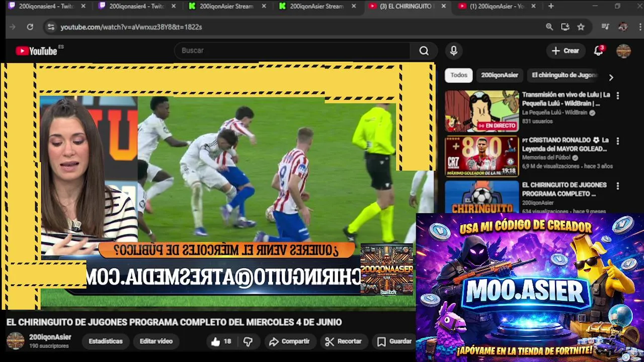644x362 pixels.
Task: Click the install/cast icon in address bar
Action: [565, 27]
